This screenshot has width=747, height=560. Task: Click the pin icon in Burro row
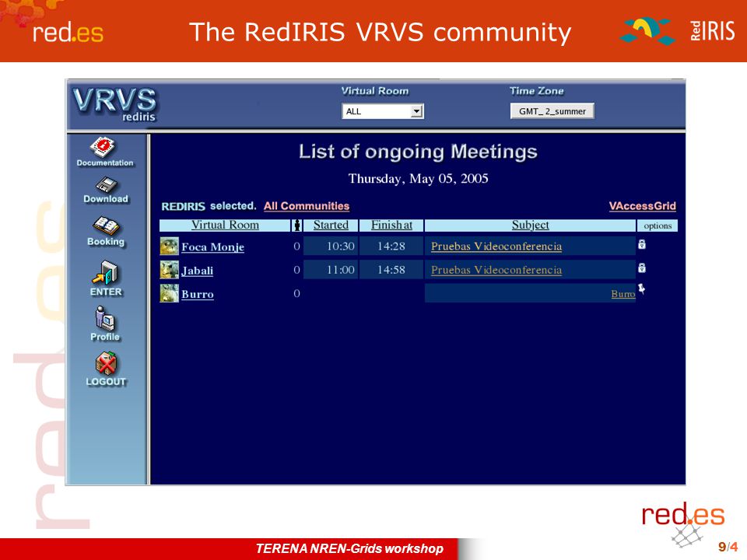point(642,289)
